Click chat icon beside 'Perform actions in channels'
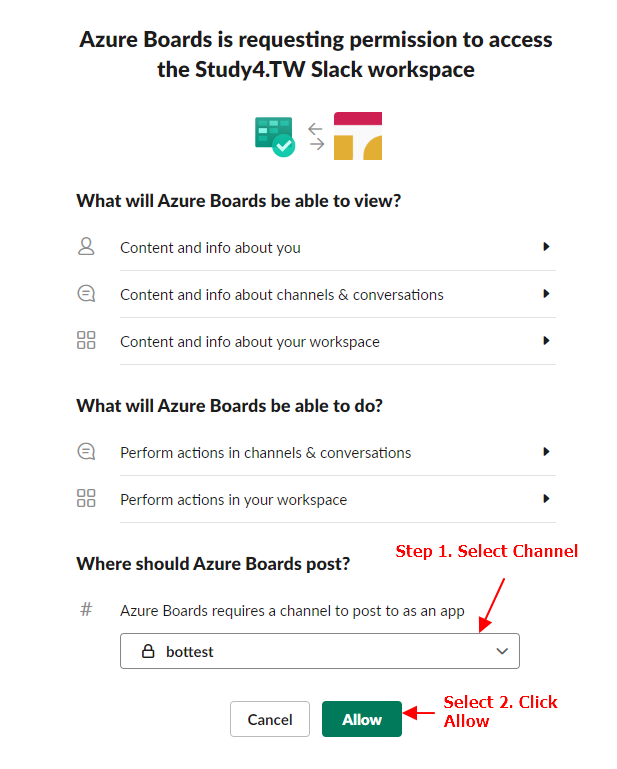617x769 pixels. point(86,452)
